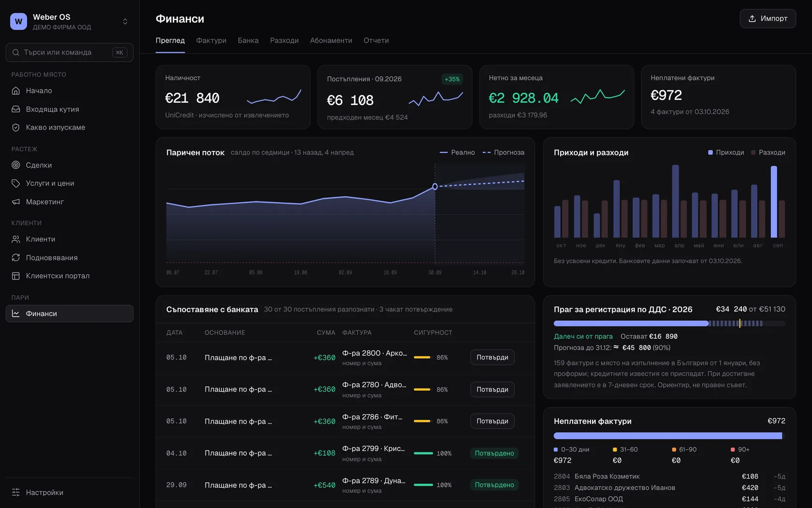Expand the Weber OS workspace switcher chevron
Viewport: 812px width, 508px height.
point(125,21)
